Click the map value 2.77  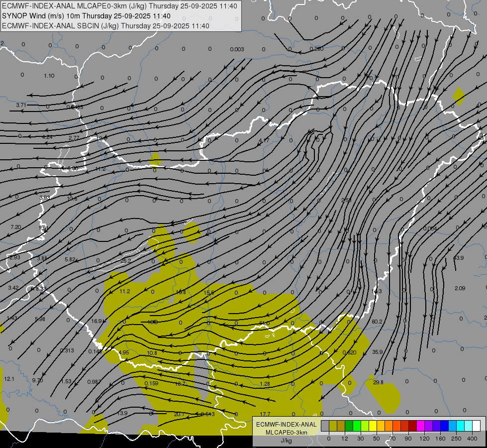[x=74, y=138]
